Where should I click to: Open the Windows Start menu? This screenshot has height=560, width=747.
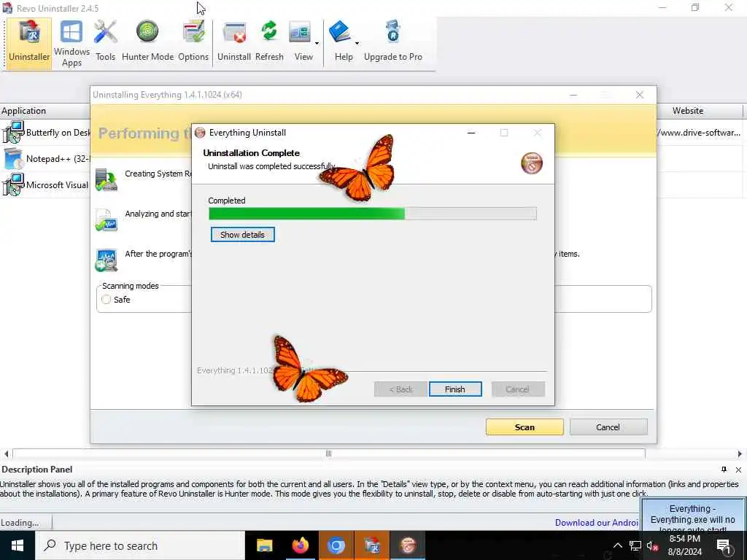click(18, 545)
